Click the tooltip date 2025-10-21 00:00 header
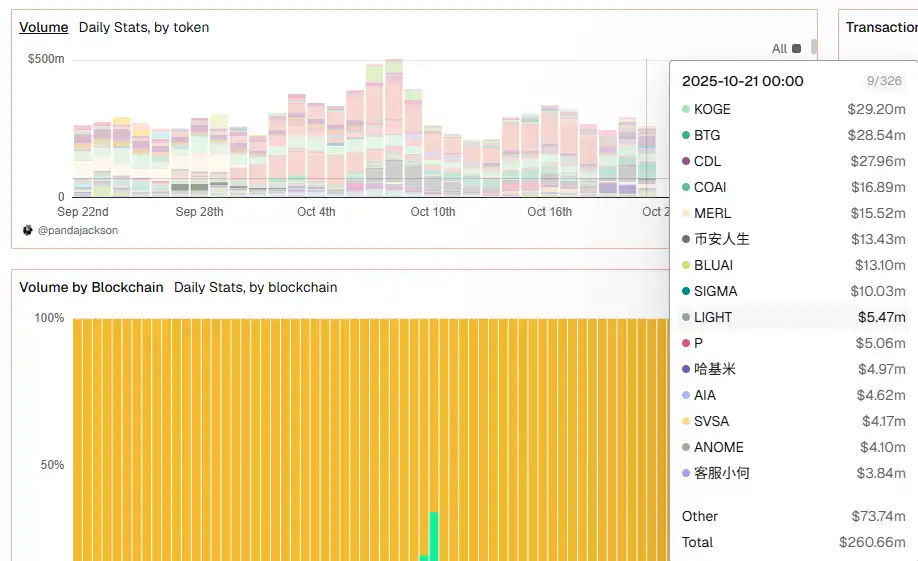The image size is (918, 561). pos(742,81)
